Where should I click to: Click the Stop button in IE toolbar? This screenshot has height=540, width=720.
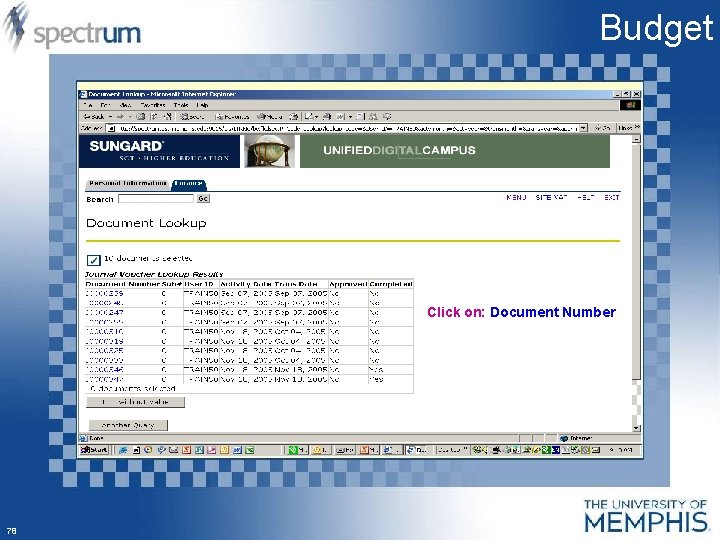(141, 117)
